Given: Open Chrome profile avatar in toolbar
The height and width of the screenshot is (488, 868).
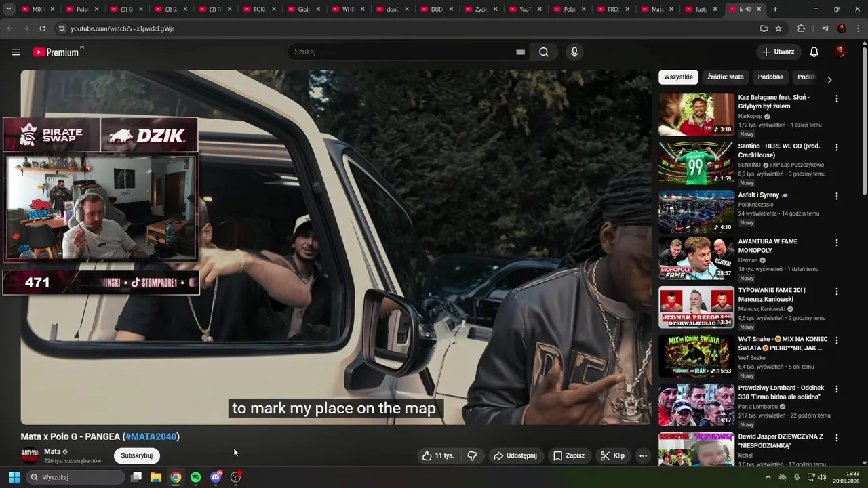Looking at the screenshot, I should 842,28.
